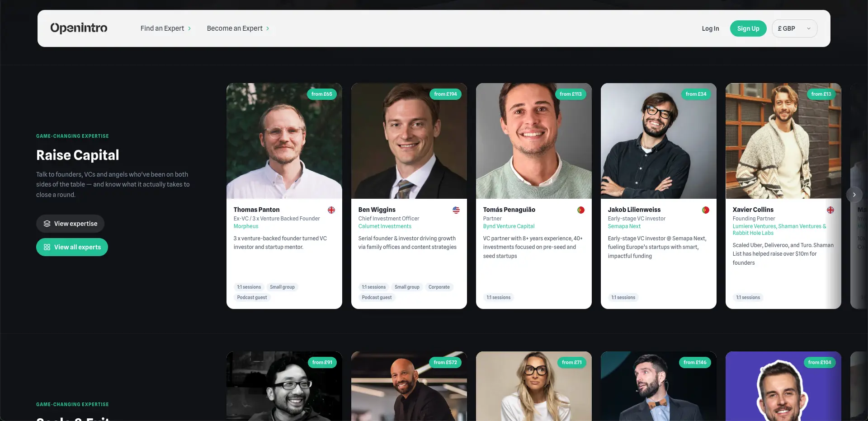The height and width of the screenshot is (421, 868).
Task: Click the Founding Partner title text
Action: 754,219
